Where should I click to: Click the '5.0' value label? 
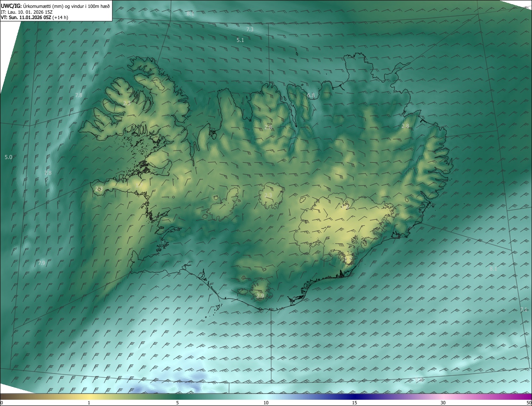8,157
